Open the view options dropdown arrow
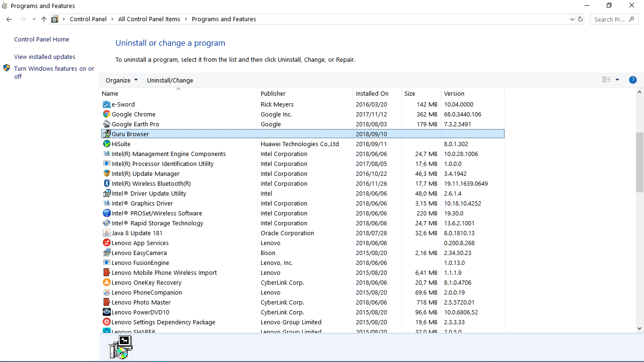Viewport: 644px width, 362px height. (x=617, y=80)
